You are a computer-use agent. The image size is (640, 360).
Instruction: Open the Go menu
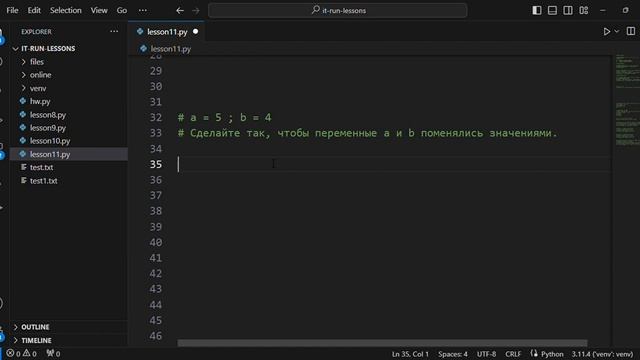[x=122, y=10]
